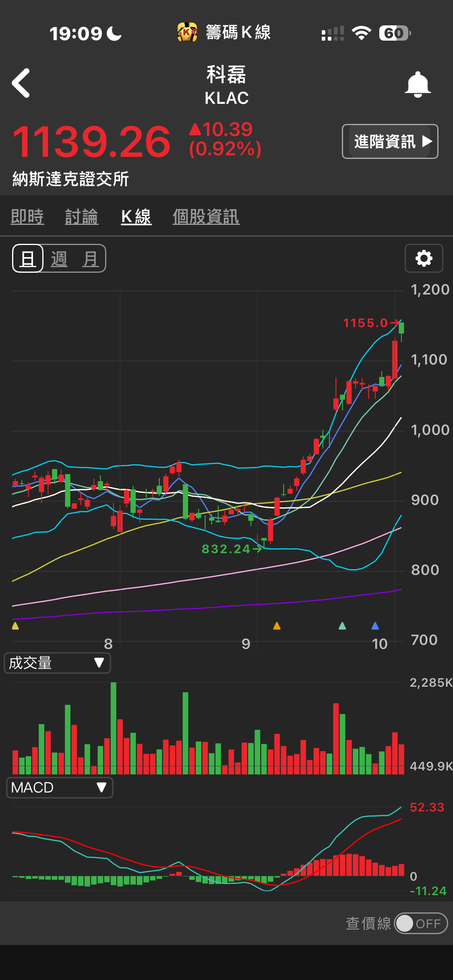Tap the MACD value -11.24
The image size is (453, 980).
(x=428, y=891)
